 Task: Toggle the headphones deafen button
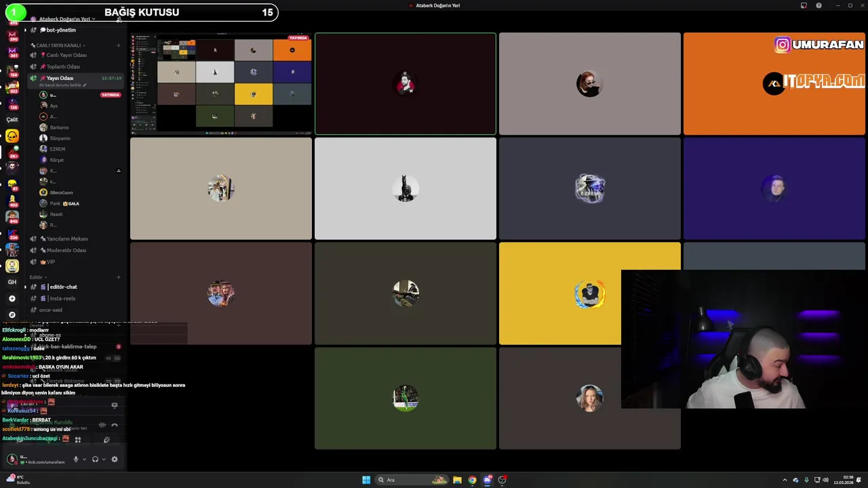95,460
